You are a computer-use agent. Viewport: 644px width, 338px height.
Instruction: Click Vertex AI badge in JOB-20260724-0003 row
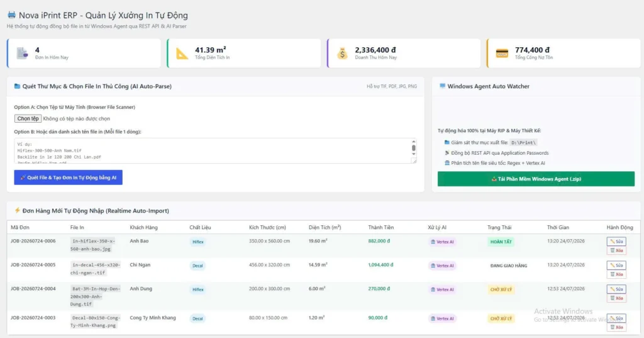(x=442, y=318)
